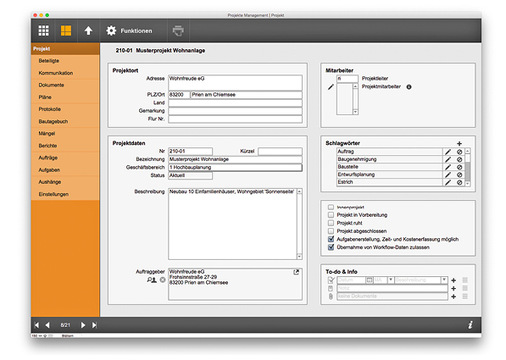Viewport: 506px width, 360px height.
Task: Add to-do entry with plus button
Action: point(453,280)
